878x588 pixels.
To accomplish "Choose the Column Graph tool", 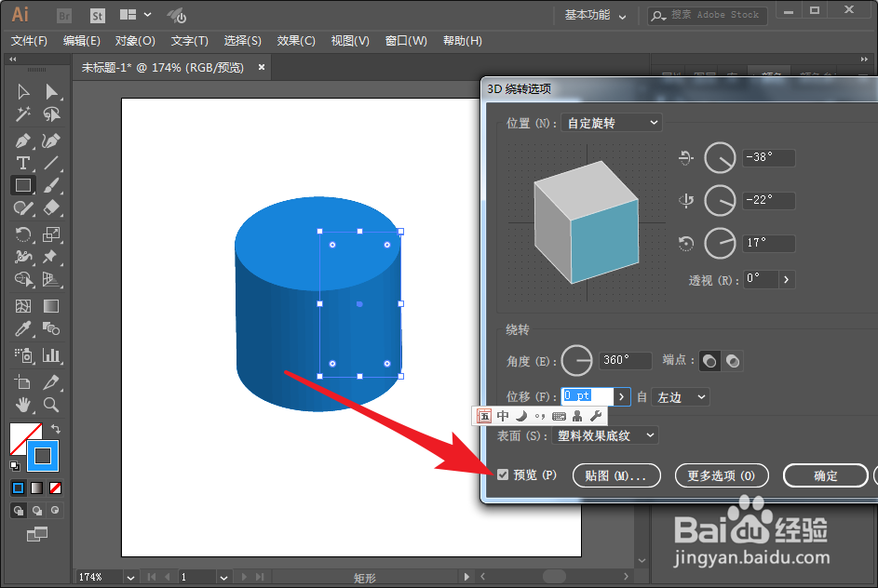I will (51, 355).
